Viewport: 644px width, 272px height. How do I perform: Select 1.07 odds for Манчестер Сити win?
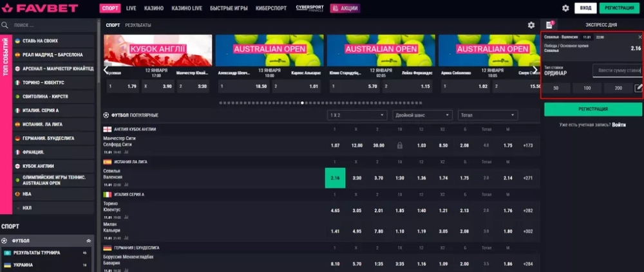(x=335, y=145)
